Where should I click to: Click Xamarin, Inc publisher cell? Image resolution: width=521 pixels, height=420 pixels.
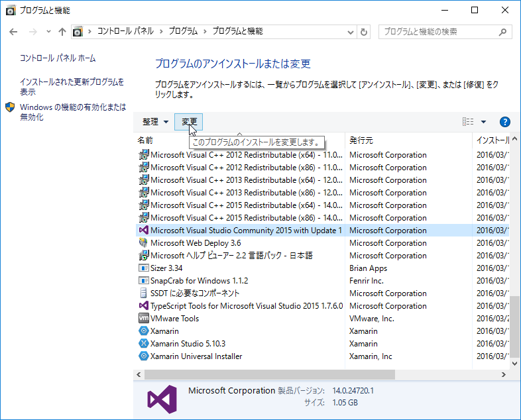coord(371,356)
